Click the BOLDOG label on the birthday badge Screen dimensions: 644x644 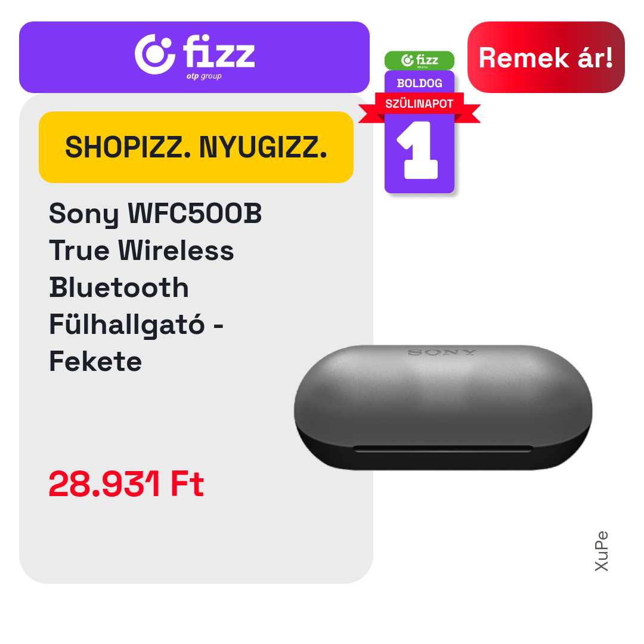click(x=419, y=83)
